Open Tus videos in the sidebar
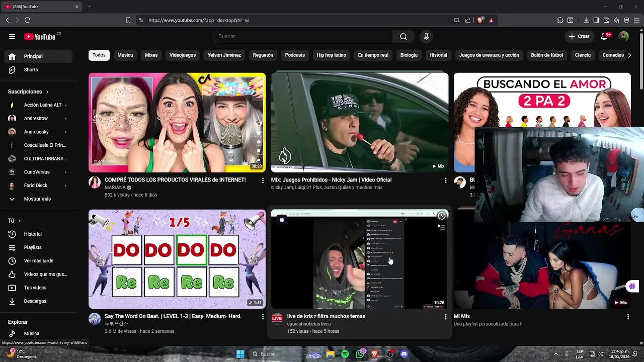Screen dimensions: 644x362 click(39, 288)
